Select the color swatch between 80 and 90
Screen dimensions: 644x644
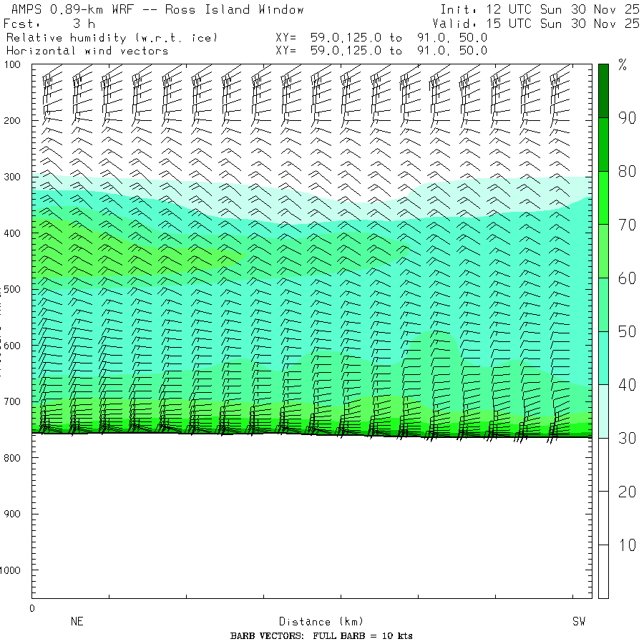pyautogui.click(x=603, y=145)
